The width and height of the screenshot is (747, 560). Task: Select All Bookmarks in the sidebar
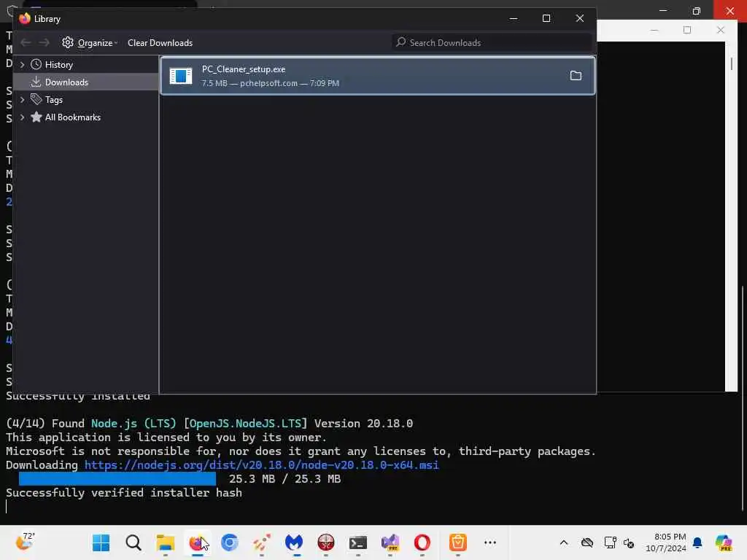pyautogui.click(x=73, y=117)
